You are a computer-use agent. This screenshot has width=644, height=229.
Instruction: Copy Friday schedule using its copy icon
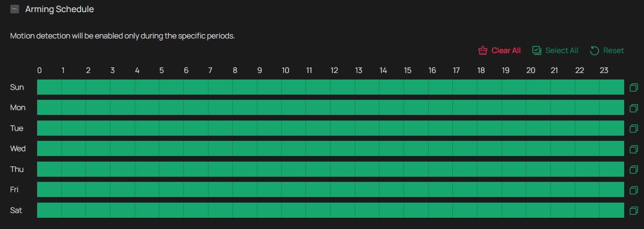(x=634, y=190)
